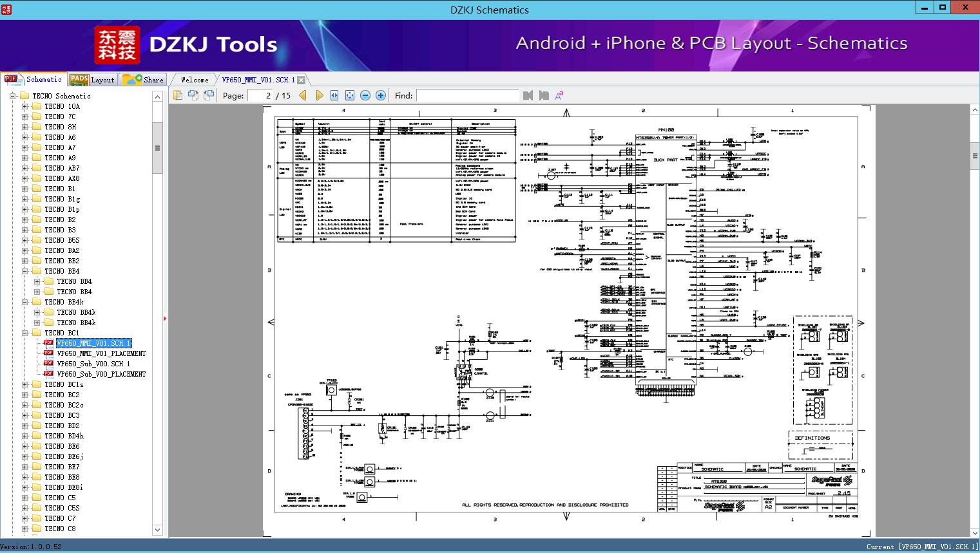The image size is (980, 553).
Task: Switch to the Share tab
Action: point(143,80)
